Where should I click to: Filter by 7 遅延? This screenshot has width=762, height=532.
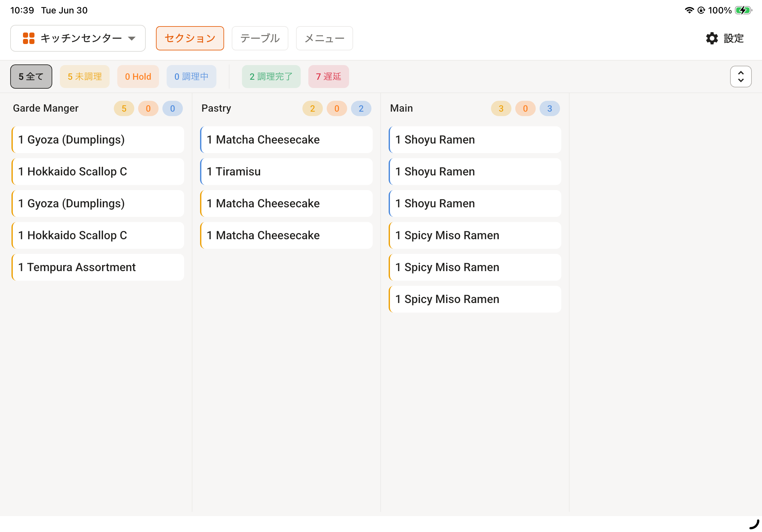pos(329,77)
